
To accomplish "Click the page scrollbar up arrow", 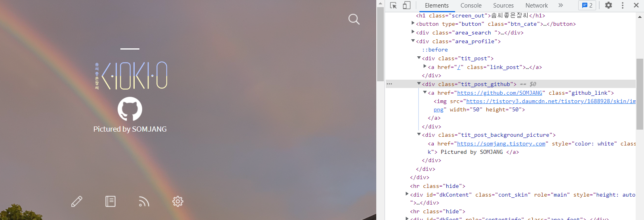I will [x=380, y=3].
